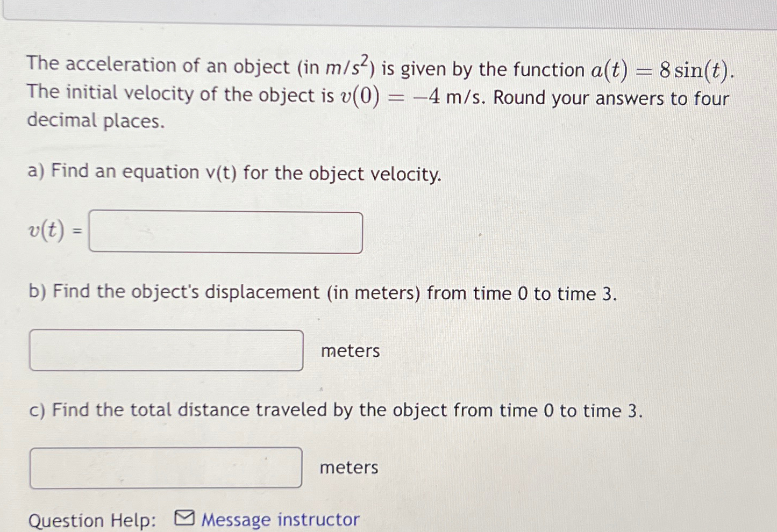This screenshot has height=532, width=777.
Task: Select the meters label beside part b box
Action: pyautogui.click(x=350, y=350)
